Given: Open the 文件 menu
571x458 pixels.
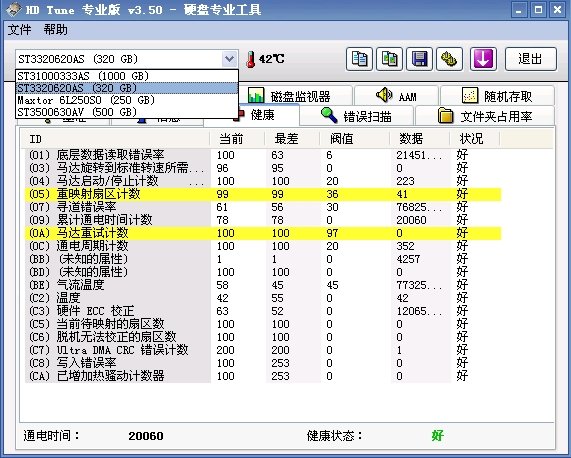Looking at the screenshot, I should (x=19, y=29).
